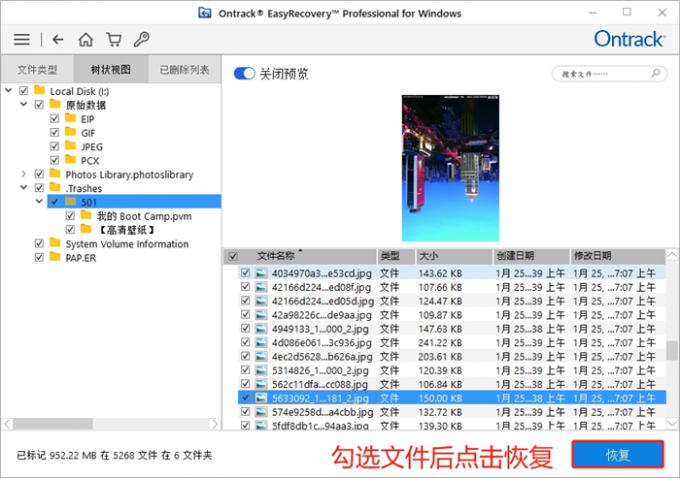Select the PAP.ER folder icon
This screenshot has width=680, height=478.
point(55,257)
